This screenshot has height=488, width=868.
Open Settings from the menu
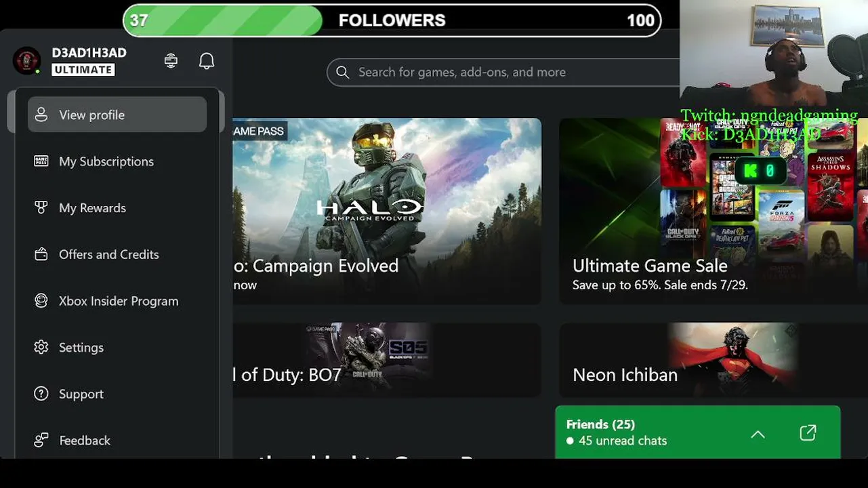pyautogui.click(x=117, y=347)
